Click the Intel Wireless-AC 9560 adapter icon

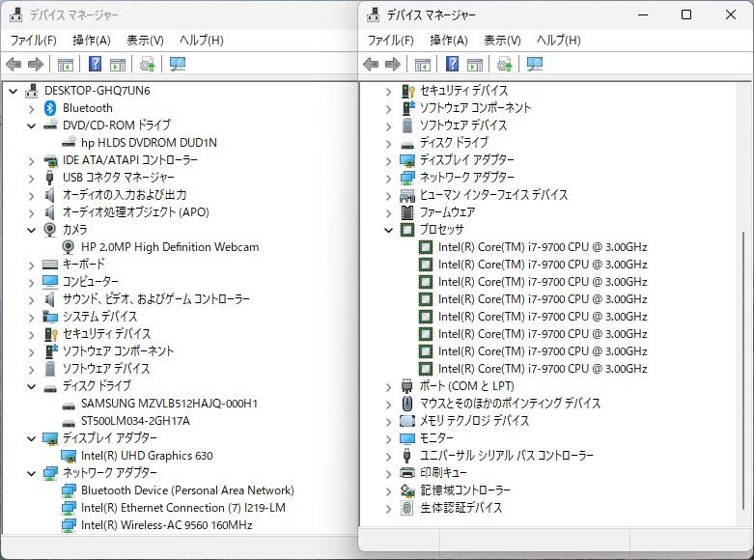(69, 525)
